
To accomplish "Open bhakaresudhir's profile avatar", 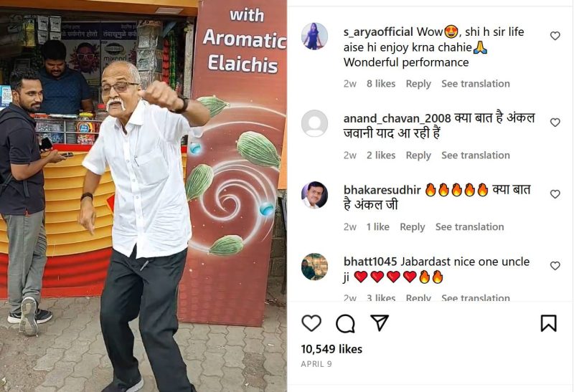I will tap(314, 195).
